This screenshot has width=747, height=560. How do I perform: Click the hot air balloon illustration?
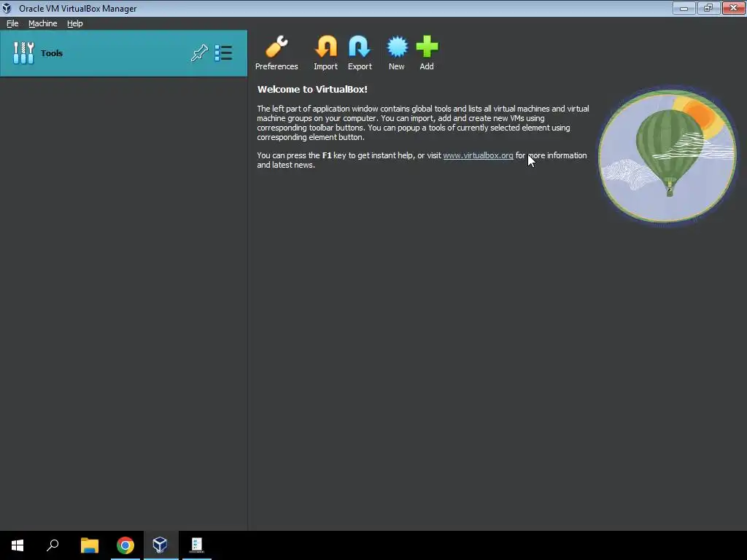[667, 156]
